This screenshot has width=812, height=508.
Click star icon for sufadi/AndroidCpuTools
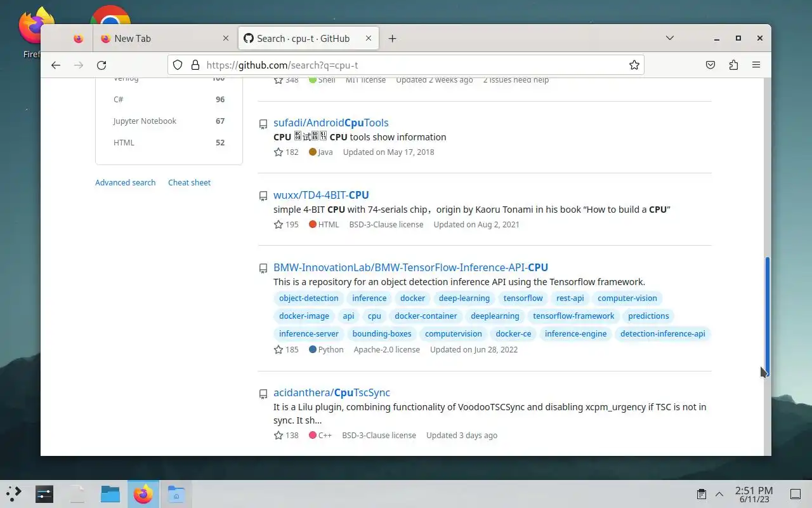pos(278,152)
